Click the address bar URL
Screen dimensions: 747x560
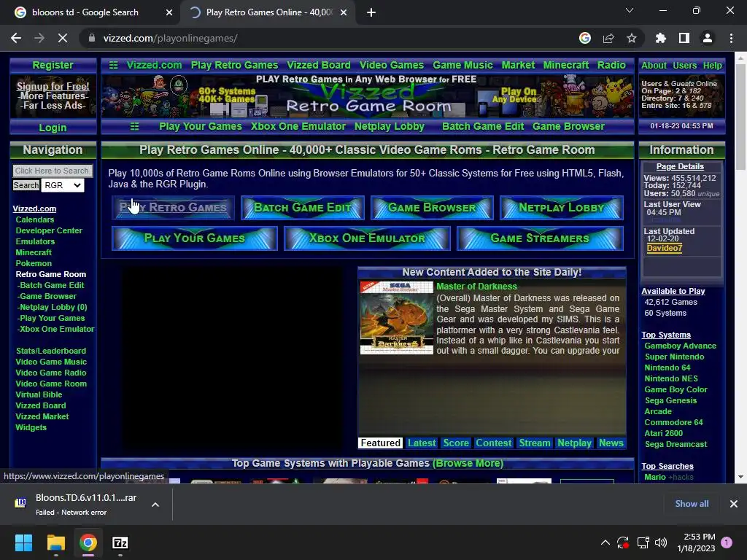coord(170,38)
